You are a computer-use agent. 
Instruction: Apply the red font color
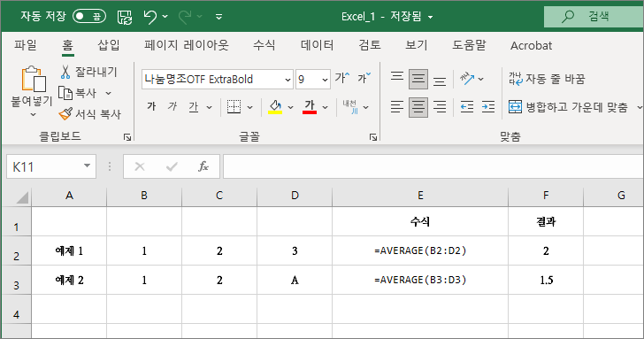tap(310, 107)
